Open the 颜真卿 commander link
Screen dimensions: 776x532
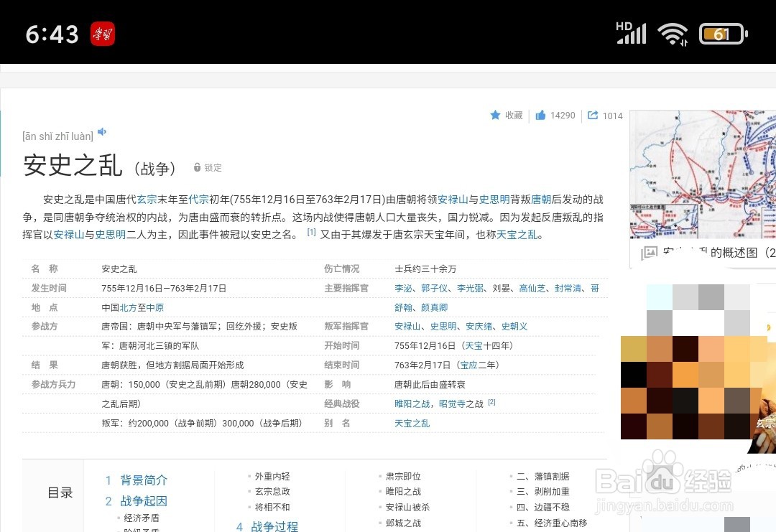(x=435, y=307)
